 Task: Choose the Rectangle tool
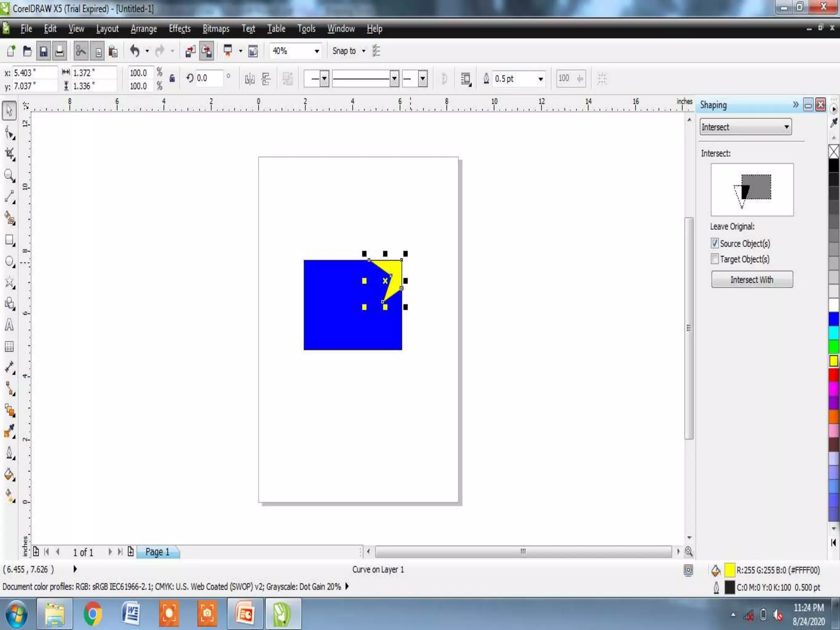[9, 240]
